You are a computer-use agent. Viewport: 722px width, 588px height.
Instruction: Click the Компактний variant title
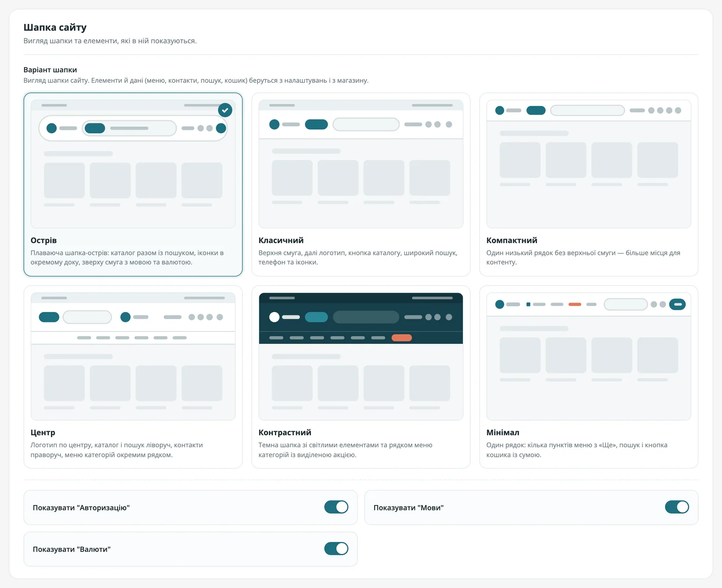[512, 240]
